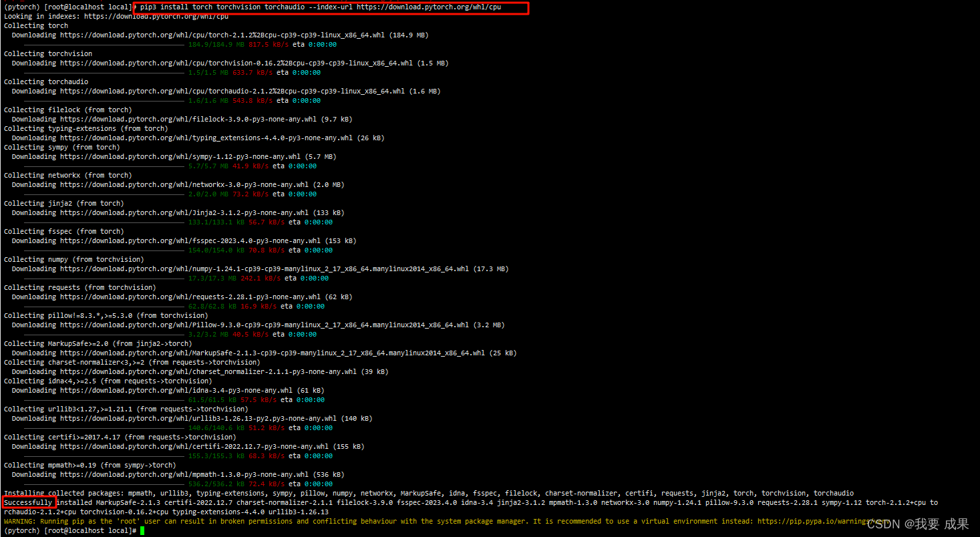Click the "Collecting mpmath>=0.19" line
The width and height of the screenshot is (980, 537).
tap(90, 465)
